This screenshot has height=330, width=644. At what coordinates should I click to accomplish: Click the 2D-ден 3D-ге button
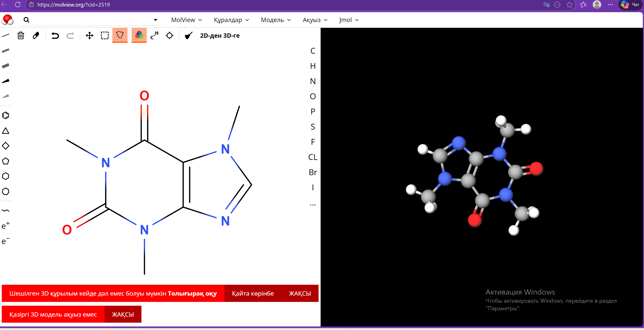click(220, 36)
